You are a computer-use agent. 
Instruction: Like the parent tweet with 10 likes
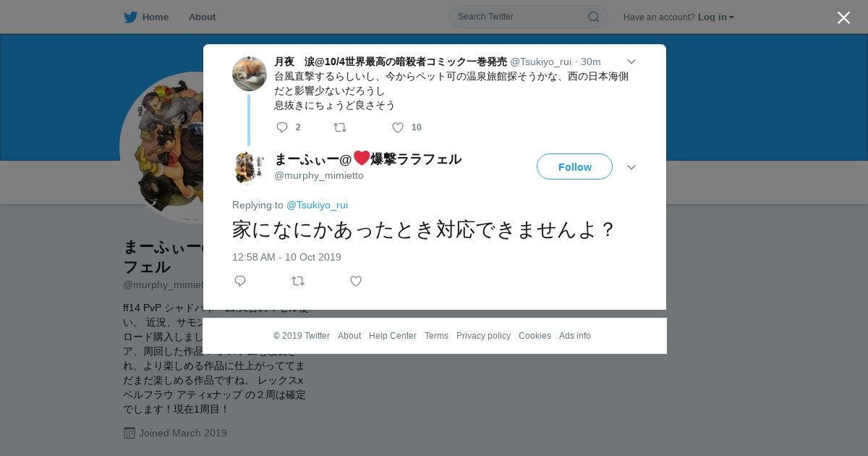point(397,127)
